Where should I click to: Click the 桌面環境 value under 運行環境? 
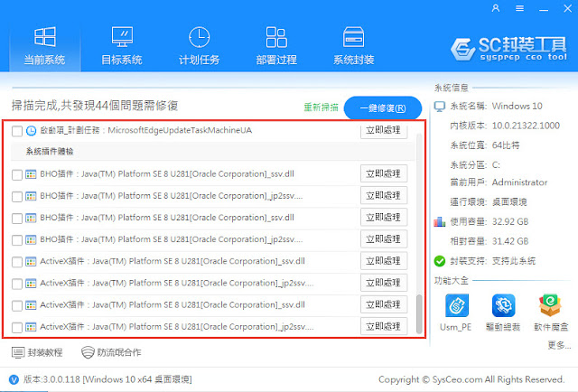pos(509,202)
